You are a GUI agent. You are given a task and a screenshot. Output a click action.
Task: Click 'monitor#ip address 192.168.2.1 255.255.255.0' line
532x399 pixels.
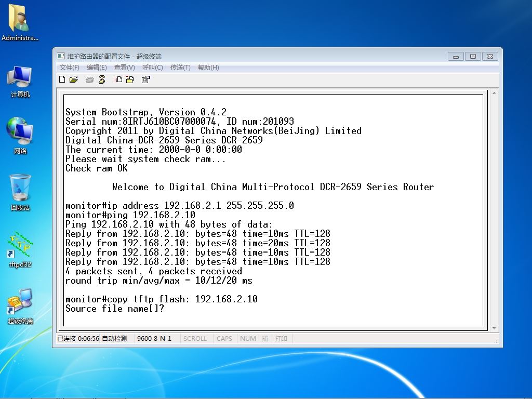tap(180, 206)
